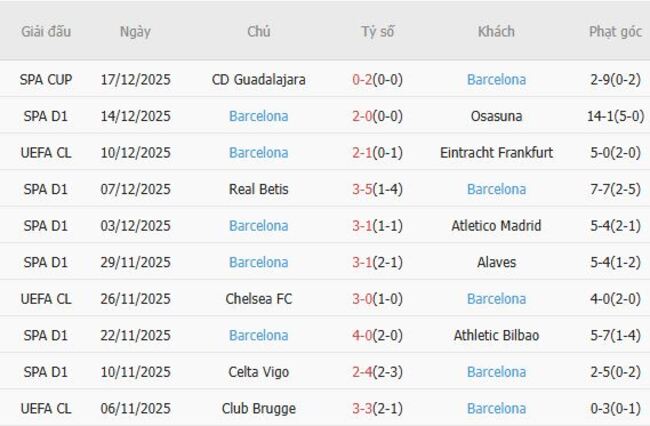This screenshot has width=650, height=426.
Task: Click the "Giải đấu" column header
Action: (x=46, y=31)
